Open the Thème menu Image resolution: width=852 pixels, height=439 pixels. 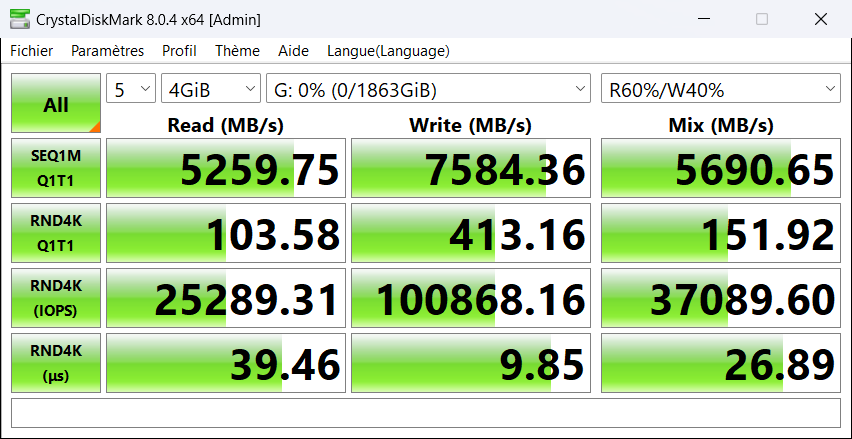(237, 51)
